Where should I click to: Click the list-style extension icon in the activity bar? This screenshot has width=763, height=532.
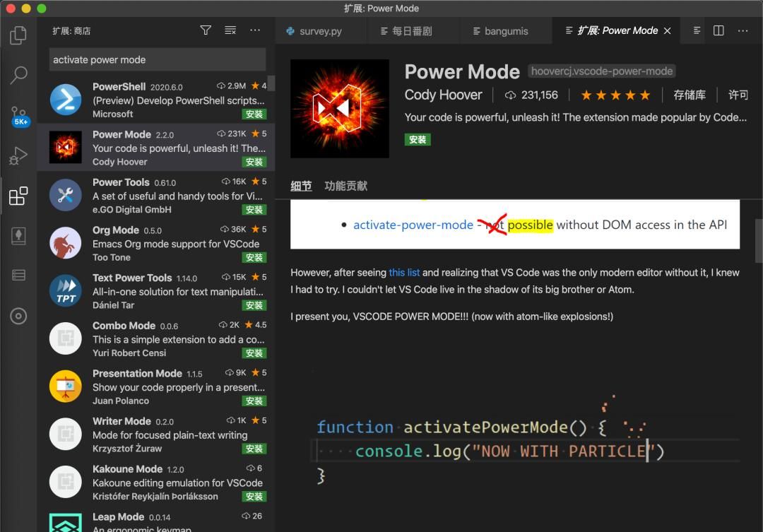click(x=19, y=276)
